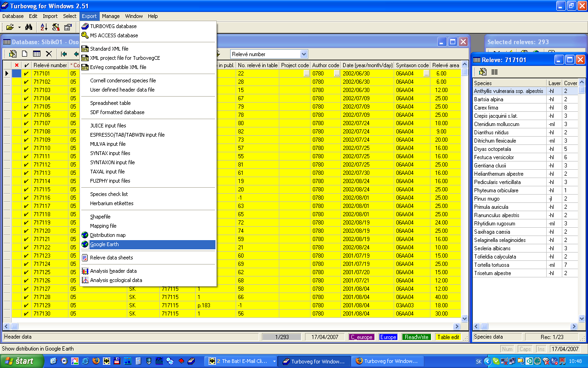This screenshot has height=368, width=588.
Task: Open Syntaxon code lookup button for 717101
Action: (x=426, y=74)
